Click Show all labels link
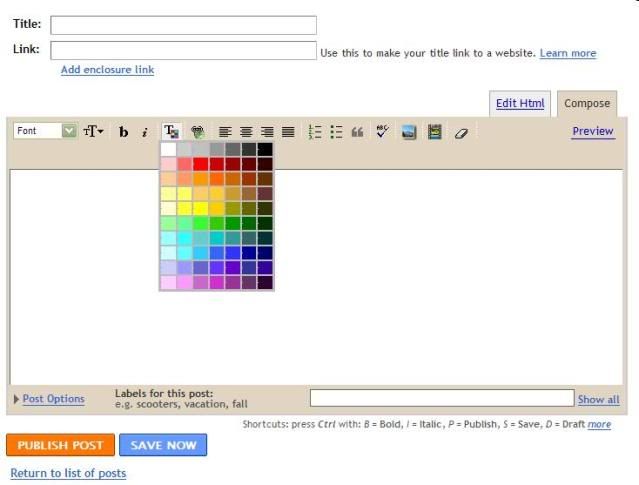This screenshot has width=639, height=485. pos(599,399)
